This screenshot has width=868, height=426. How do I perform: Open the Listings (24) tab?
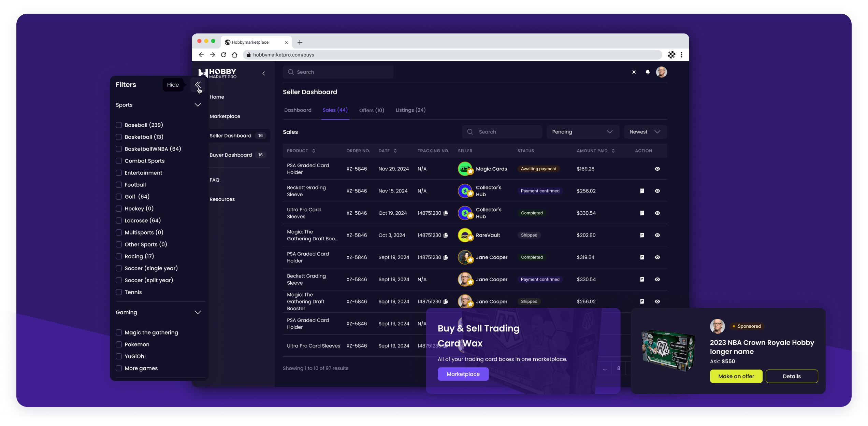[x=410, y=110]
